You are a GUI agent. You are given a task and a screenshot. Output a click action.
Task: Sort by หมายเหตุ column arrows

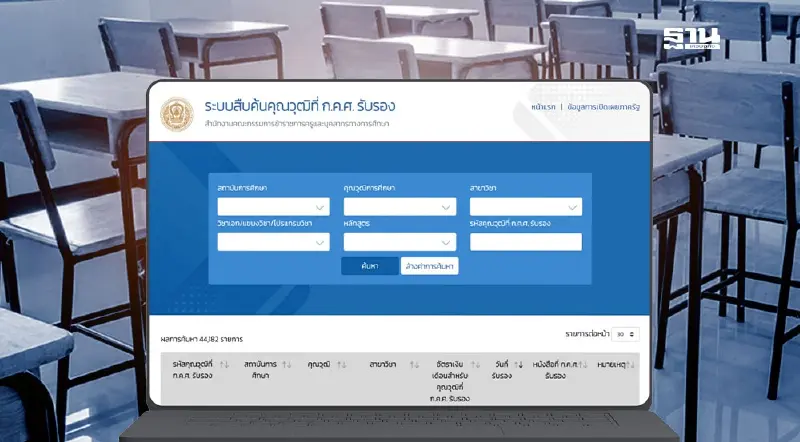tap(632, 364)
